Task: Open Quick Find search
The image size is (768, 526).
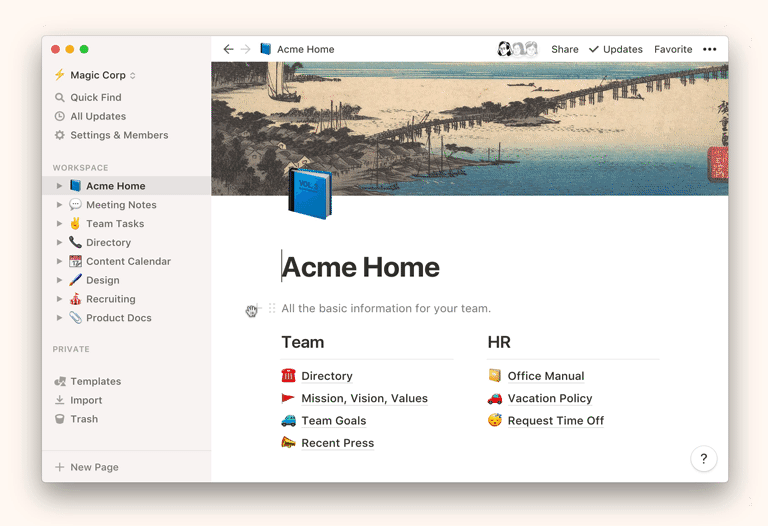Action: click(x=95, y=97)
